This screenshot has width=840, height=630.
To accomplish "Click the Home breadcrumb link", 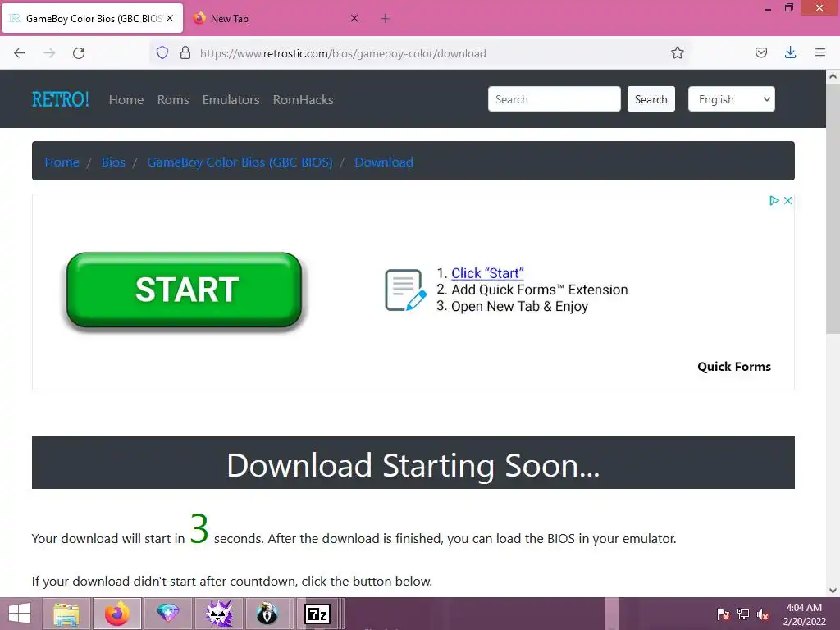I will pyautogui.click(x=62, y=162).
